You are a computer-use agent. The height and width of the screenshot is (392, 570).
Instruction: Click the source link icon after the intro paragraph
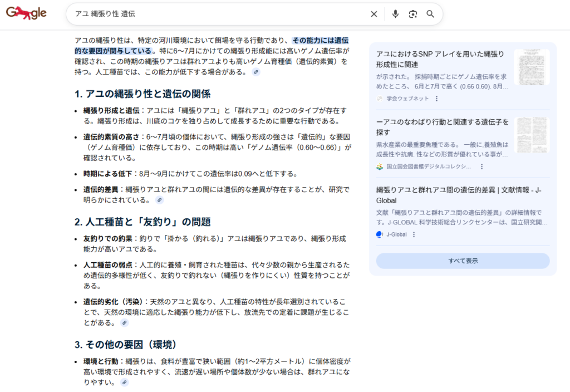click(255, 72)
